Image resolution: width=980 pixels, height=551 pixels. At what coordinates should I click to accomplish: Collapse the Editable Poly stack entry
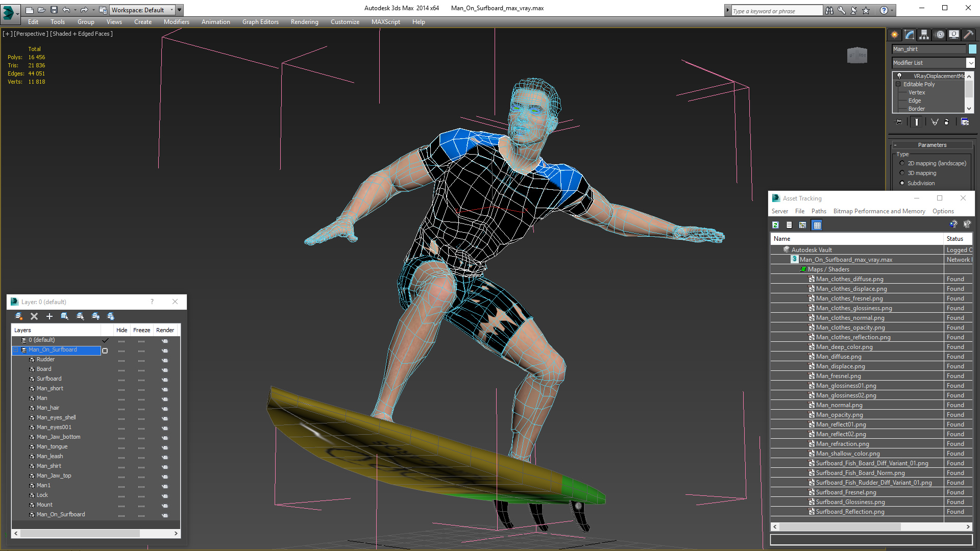898,84
